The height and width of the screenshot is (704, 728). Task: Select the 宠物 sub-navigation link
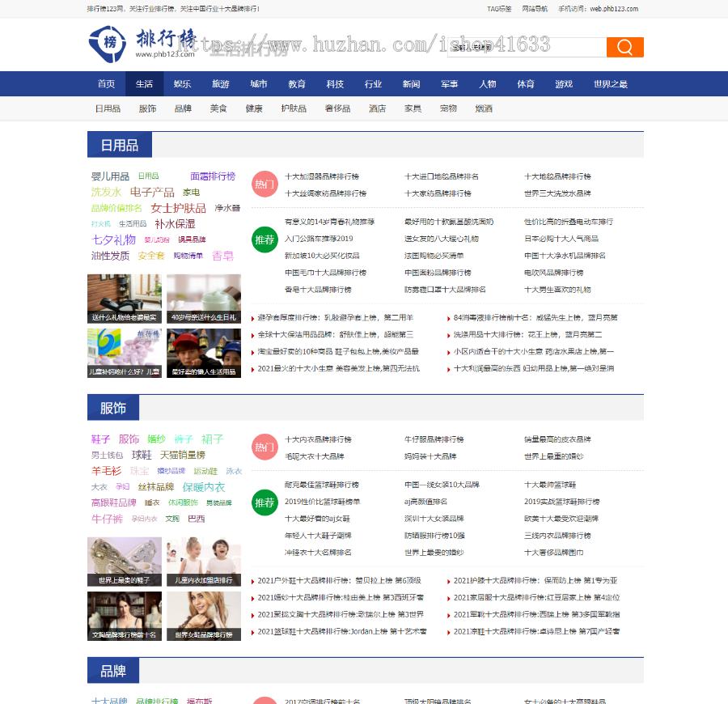tap(448, 108)
